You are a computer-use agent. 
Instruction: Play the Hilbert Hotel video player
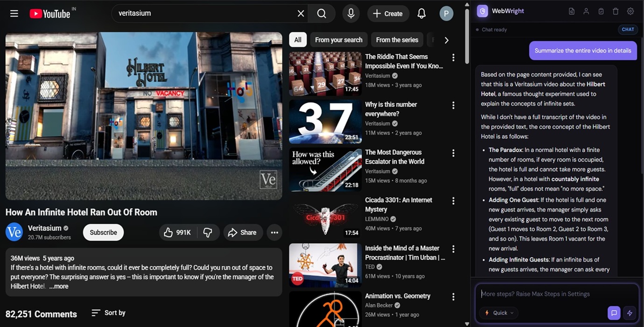click(x=144, y=116)
